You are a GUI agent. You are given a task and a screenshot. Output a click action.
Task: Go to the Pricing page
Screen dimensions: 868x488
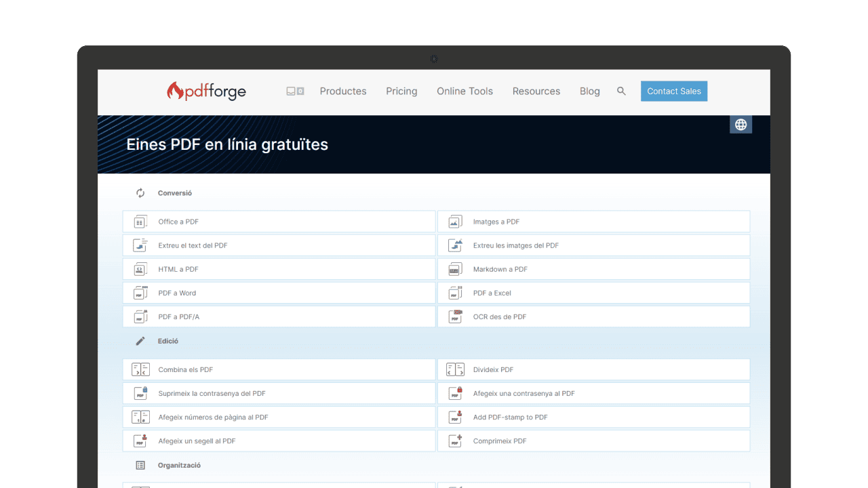tap(401, 91)
